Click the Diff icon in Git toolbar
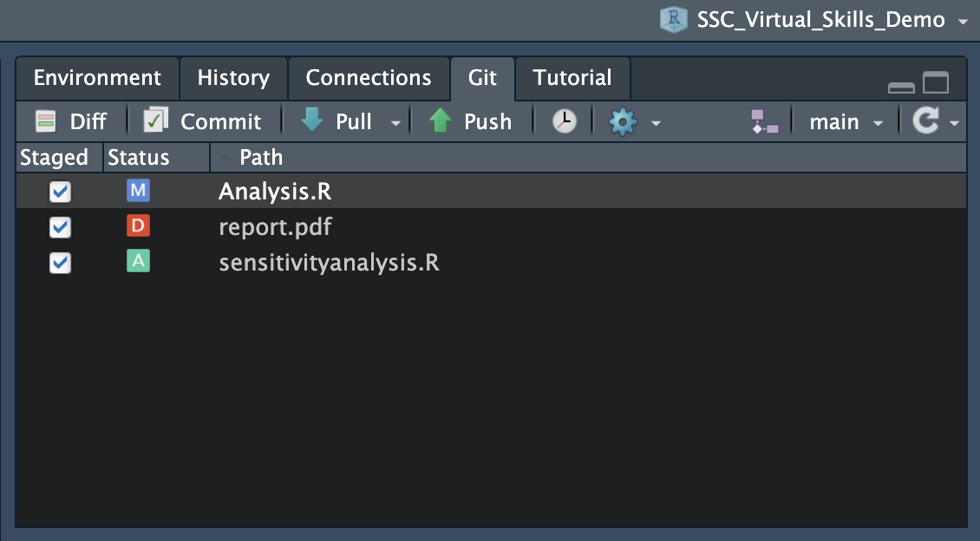This screenshot has height=541, width=980. point(71,122)
